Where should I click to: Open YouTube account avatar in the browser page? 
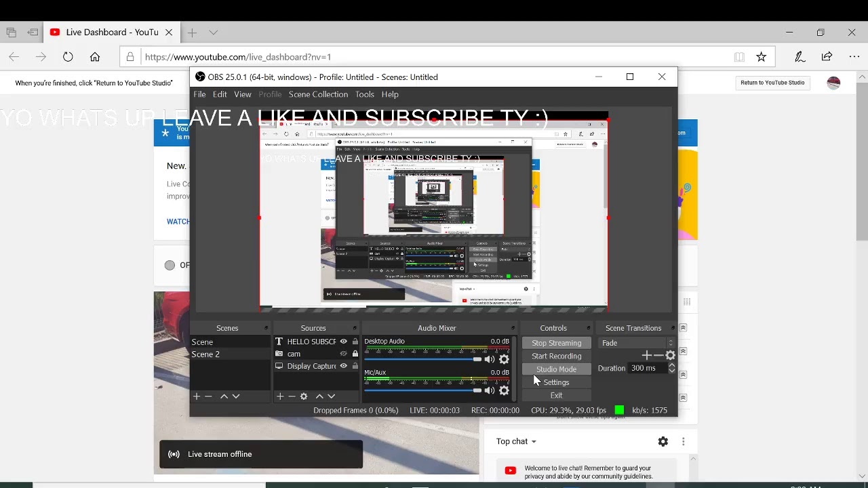tap(833, 83)
